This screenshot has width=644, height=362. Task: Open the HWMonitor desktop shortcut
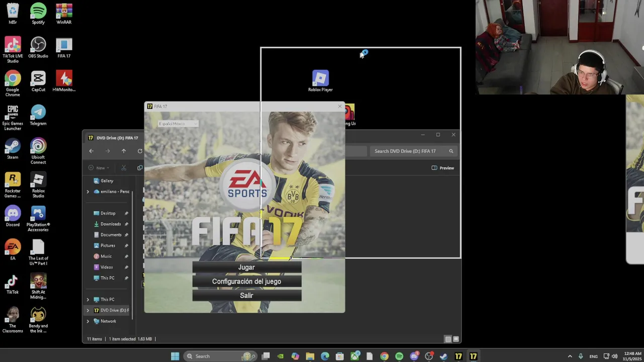click(64, 81)
